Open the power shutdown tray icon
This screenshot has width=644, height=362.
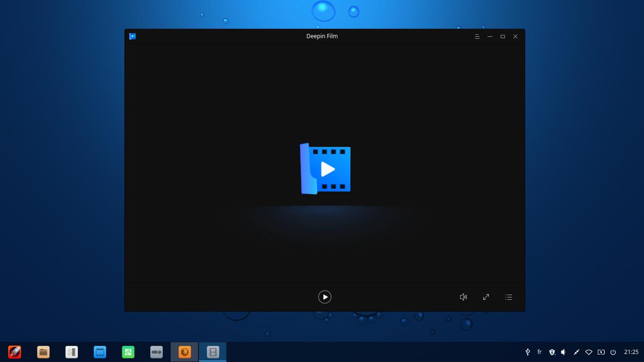coord(613,352)
